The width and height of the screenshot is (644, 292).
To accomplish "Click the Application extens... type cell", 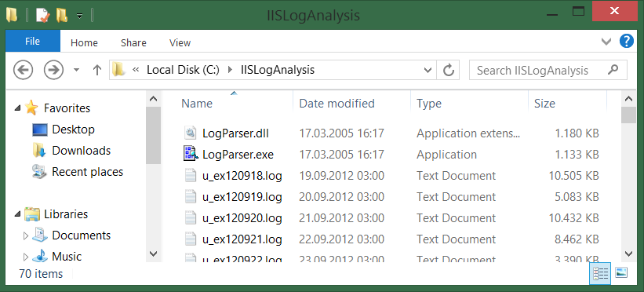I will 468,133.
